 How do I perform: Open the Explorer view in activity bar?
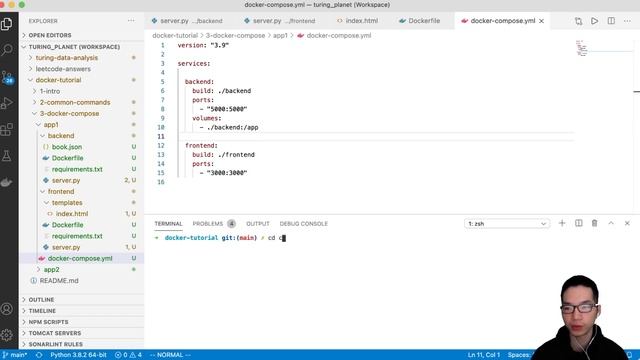7,24
